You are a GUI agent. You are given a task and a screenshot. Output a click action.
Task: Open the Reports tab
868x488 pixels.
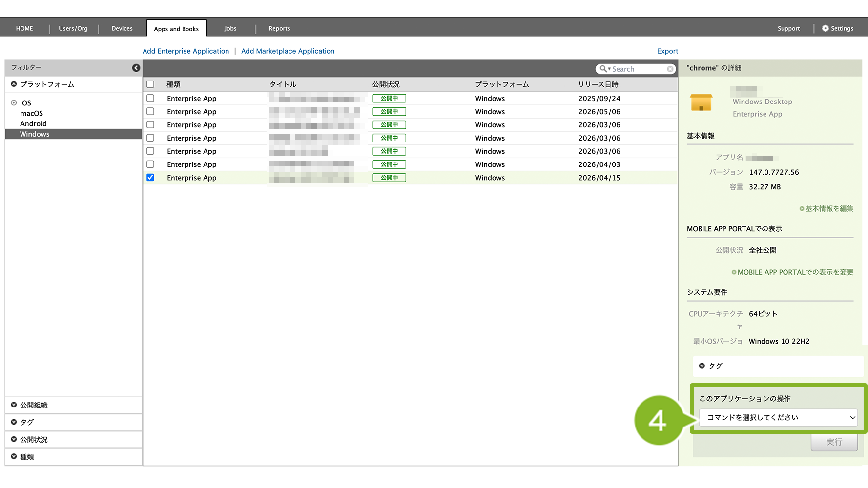click(x=279, y=28)
